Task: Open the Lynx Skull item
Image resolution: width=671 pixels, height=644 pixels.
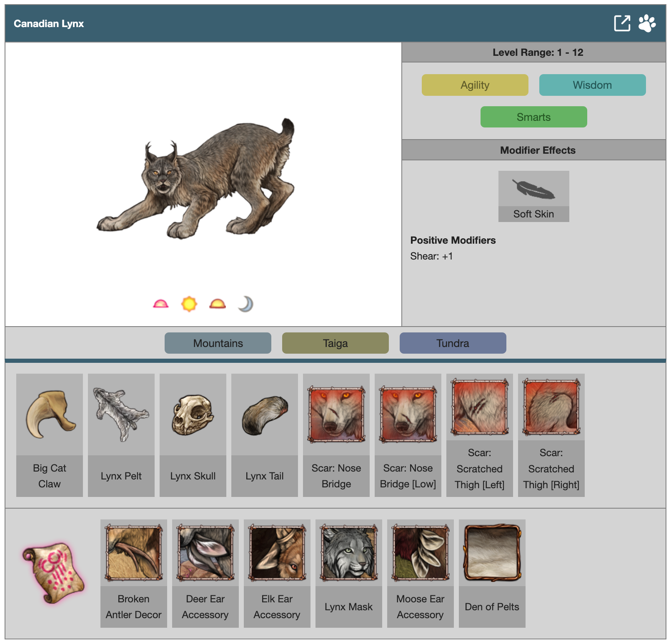Action: point(193,435)
